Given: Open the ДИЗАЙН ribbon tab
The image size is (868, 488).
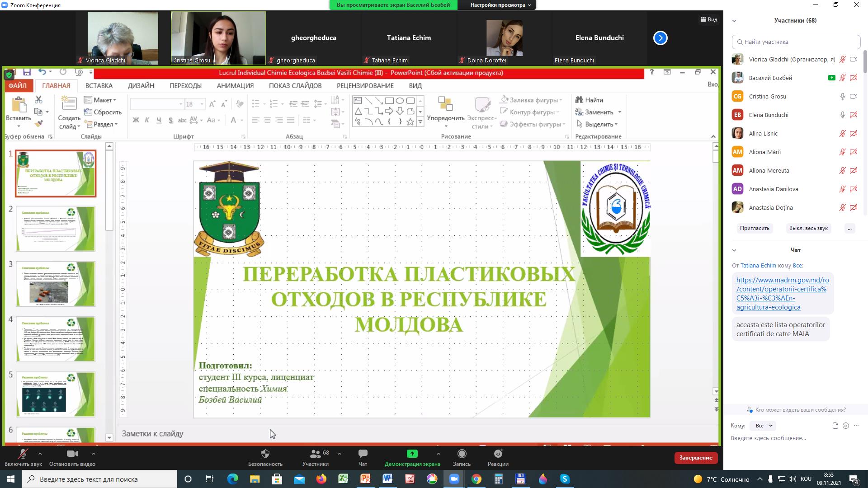Looking at the screenshot, I should coord(141,85).
